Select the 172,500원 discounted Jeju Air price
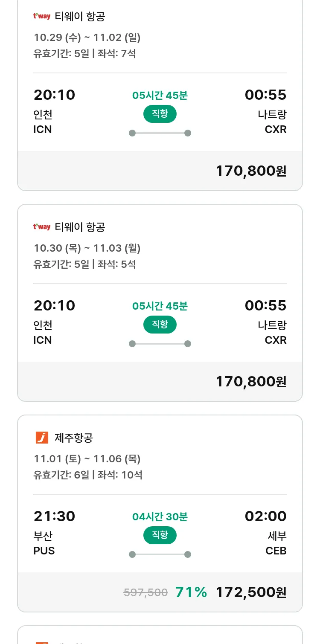 [251, 592]
